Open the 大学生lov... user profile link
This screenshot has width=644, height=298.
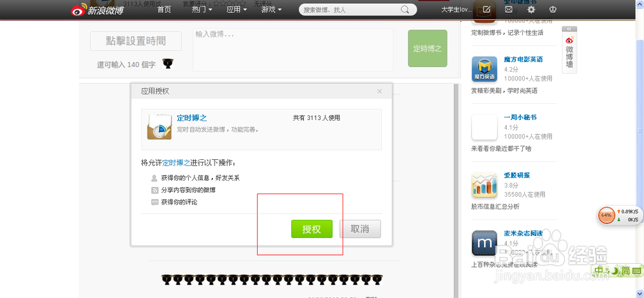coord(457,10)
